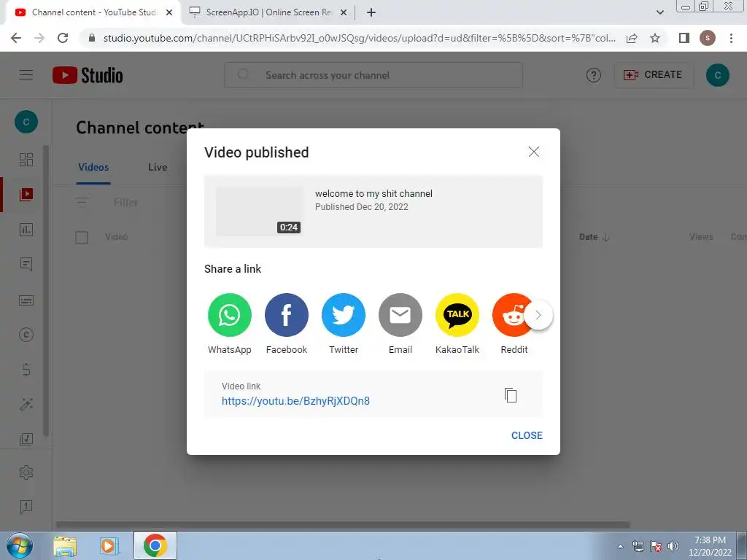This screenshot has height=560, width=747.
Task: Sort by Date column header
Action: (594, 237)
